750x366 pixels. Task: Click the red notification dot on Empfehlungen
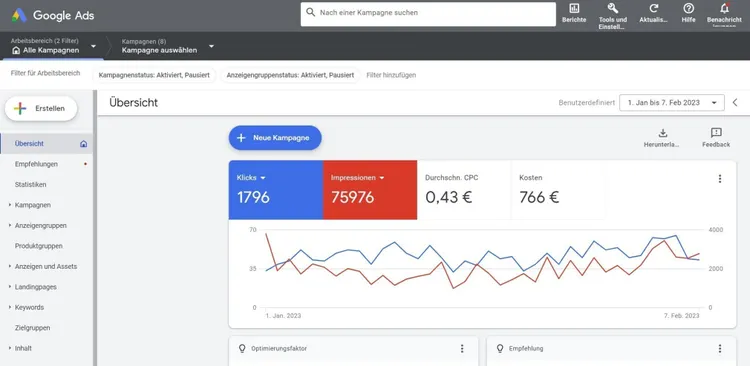85,164
